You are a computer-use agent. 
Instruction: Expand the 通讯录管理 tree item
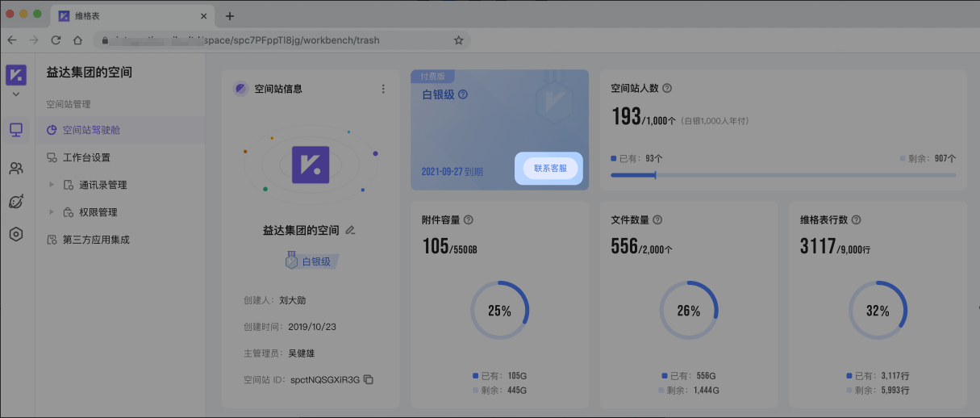[52, 185]
